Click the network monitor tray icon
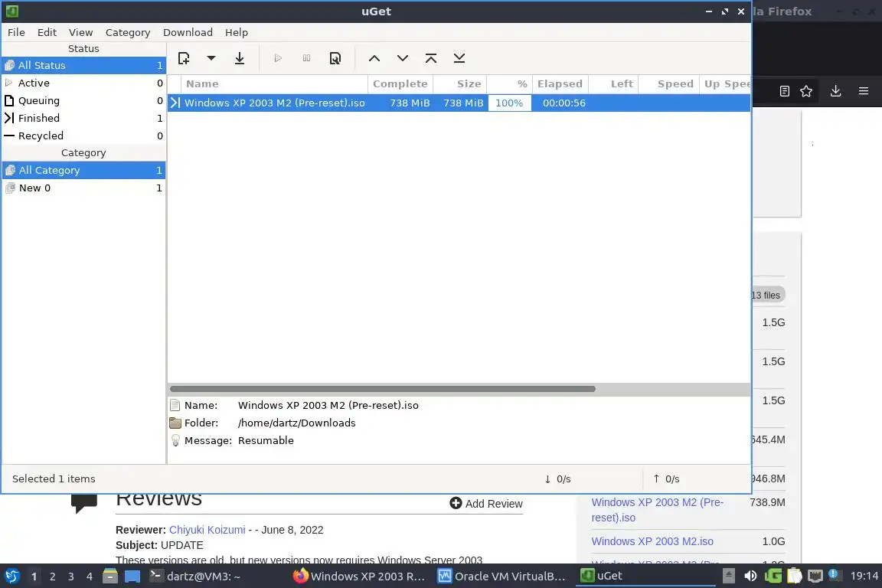Image resolution: width=882 pixels, height=588 pixels. 815,577
